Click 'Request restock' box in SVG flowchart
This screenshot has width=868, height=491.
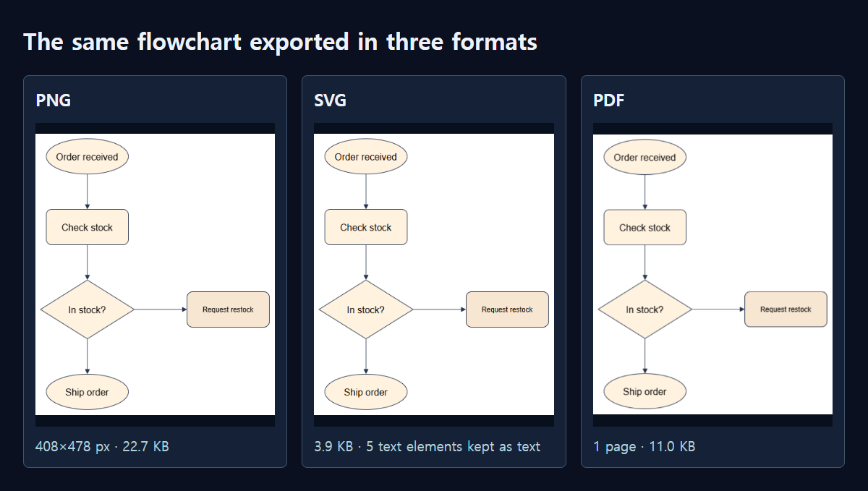pos(507,309)
